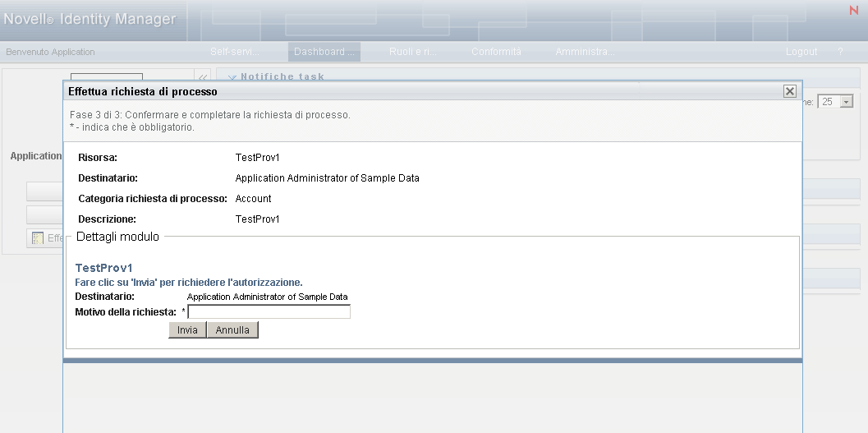Select the Account category value
The height and width of the screenshot is (433, 868).
click(254, 198)
